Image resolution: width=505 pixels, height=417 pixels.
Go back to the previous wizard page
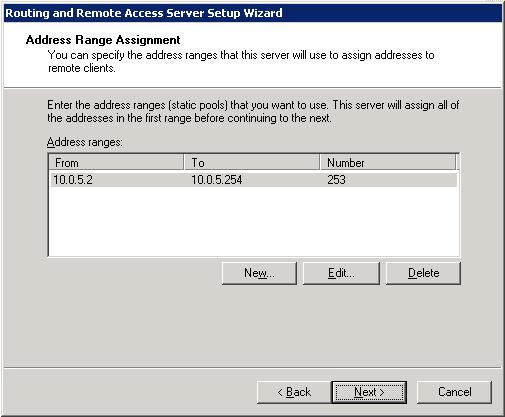pos(294,392)
